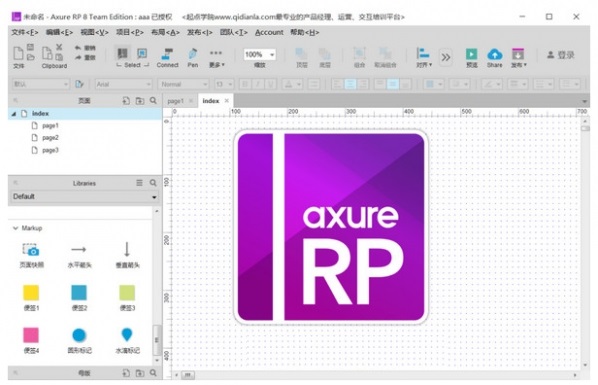
Task: Click the Cut scissors icon
Action: pos(59,47)
